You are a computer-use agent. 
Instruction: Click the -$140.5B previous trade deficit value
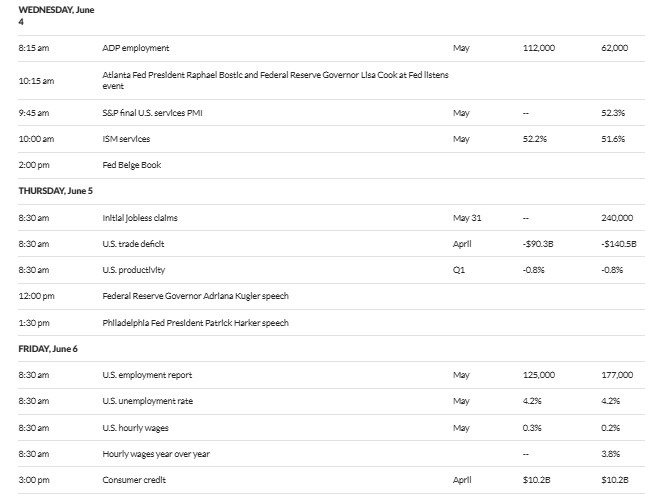tap(619, 244)
